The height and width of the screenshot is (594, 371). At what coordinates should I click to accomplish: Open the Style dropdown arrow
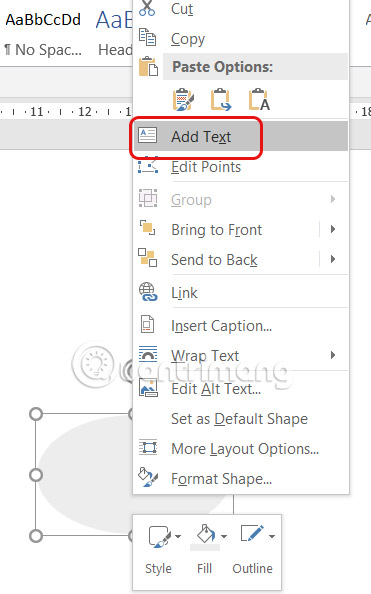tap(178, 536)
